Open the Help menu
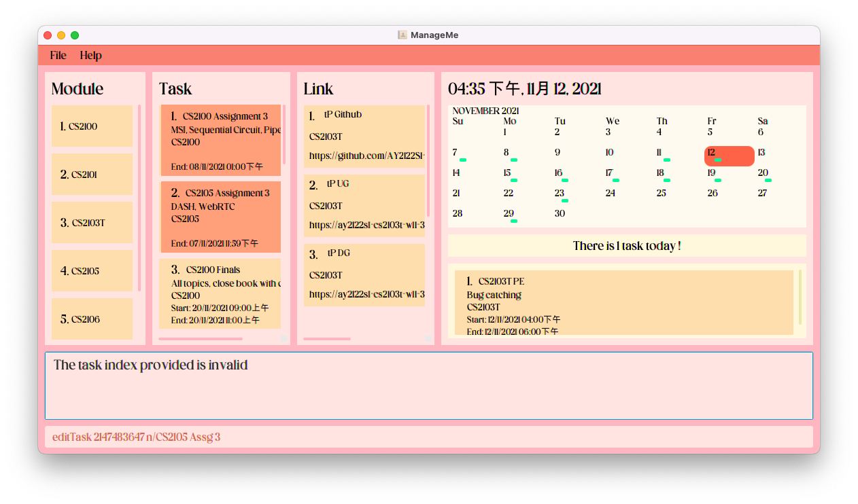 point(90,56)
